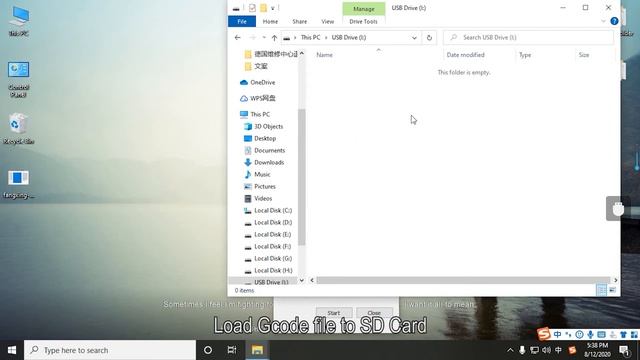Open Explorer help question mark
640x360 pixels.
click(614, 21)
